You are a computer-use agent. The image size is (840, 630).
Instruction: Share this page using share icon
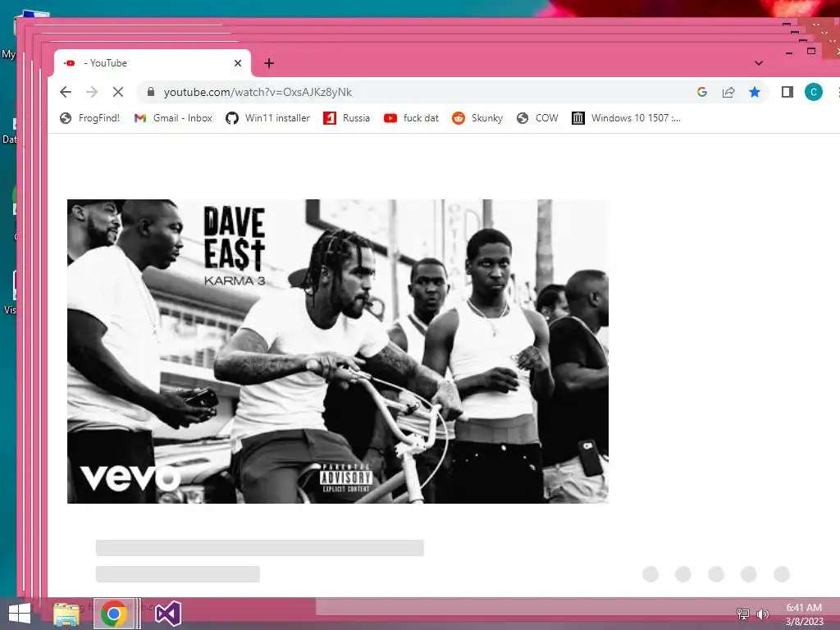click(x=728, y=92)
